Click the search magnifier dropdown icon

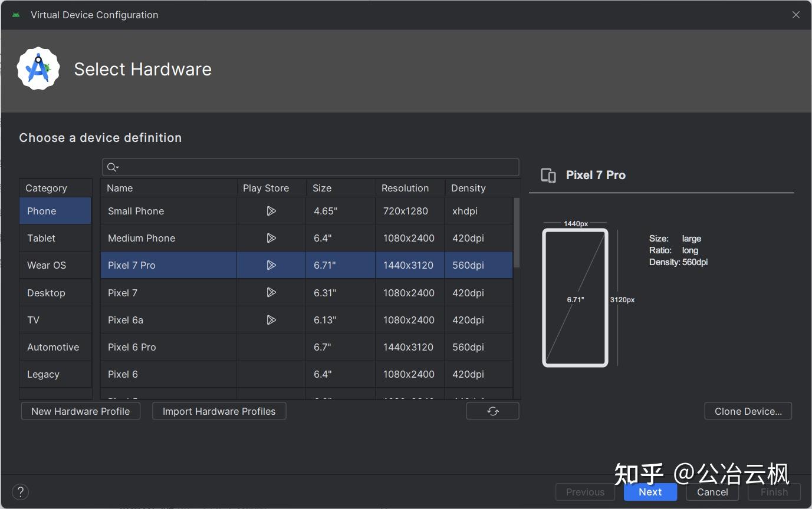click(x=113, y=168)
